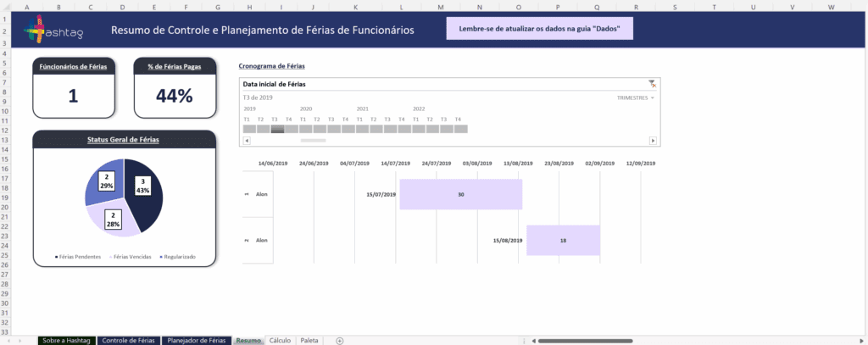Click the 3 / 43% pie data label
The width and height of the screenshot is (868, 345).
click(x=142, y=186)
